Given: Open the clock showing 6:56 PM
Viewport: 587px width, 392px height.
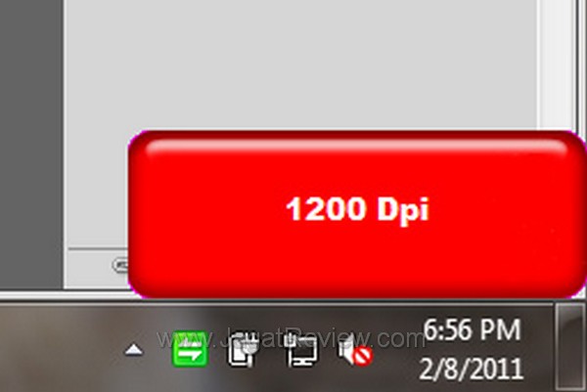Looking at the screenshot, I should pos(473,329).
